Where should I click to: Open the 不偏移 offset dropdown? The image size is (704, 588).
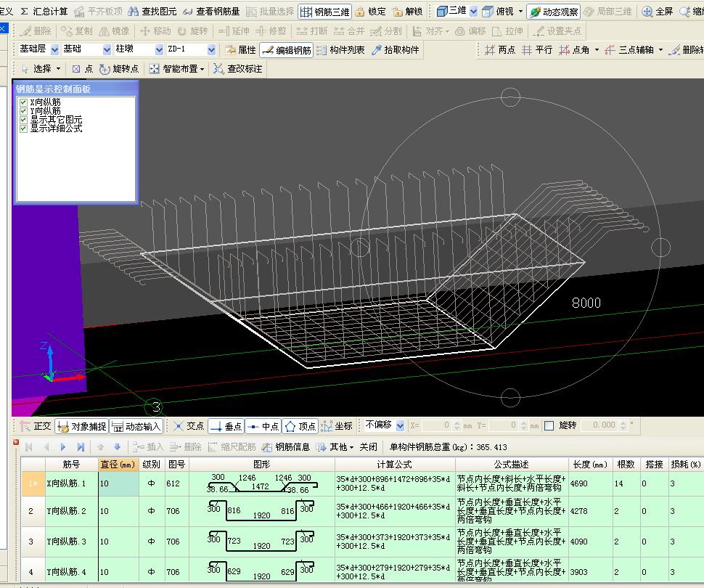(400, 425)
